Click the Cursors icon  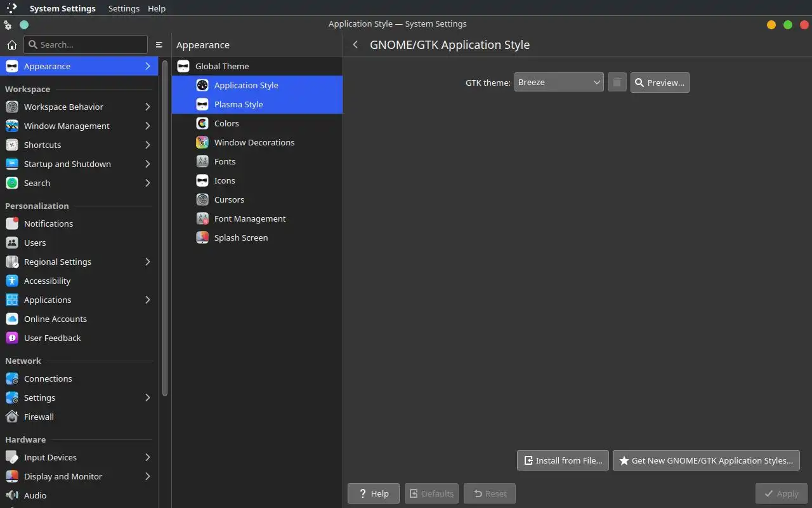[x=202, y=199]
